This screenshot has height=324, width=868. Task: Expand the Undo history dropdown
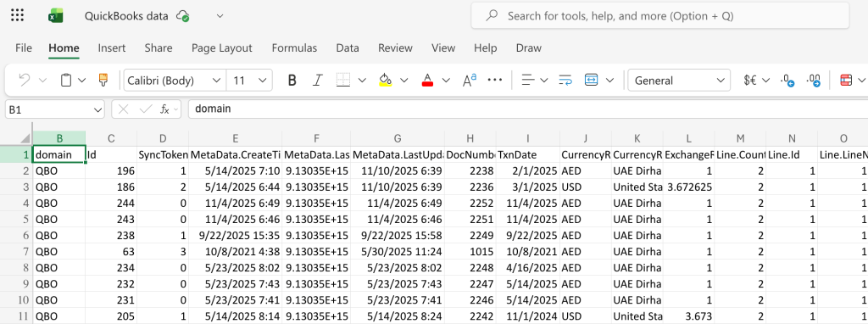tap(42, 81)
